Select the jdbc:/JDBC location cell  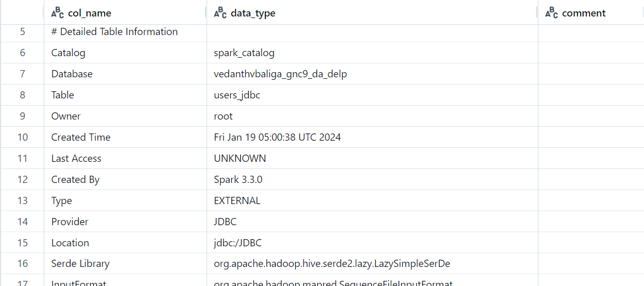pyautogui.click(x=372, y=243)
